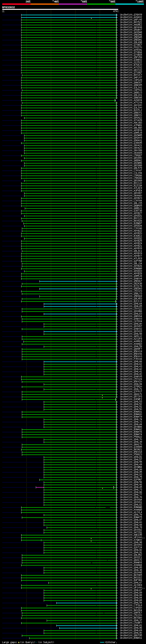The image size is (146, 644).
Task: Click the red ~20% identity legend segment
Action: coord(16,4)
